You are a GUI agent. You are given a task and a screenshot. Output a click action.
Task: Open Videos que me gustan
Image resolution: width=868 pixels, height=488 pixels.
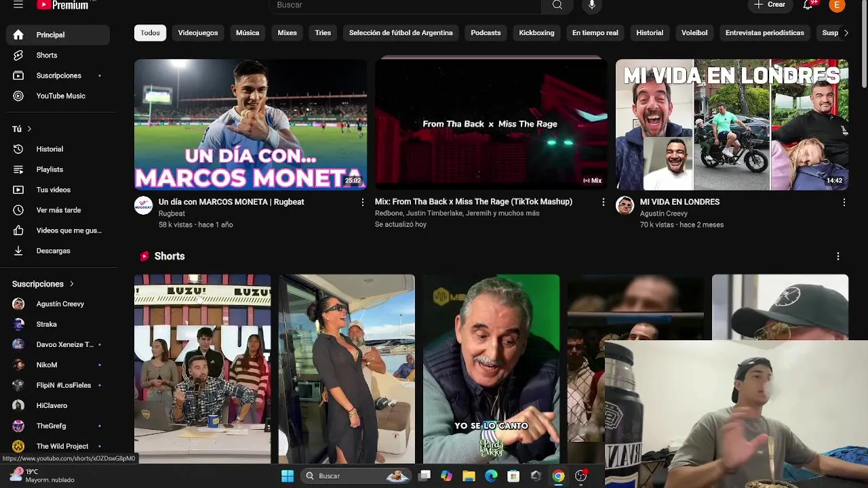tap(58, 230)
